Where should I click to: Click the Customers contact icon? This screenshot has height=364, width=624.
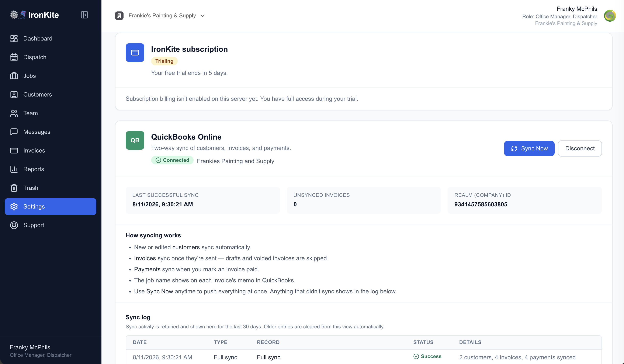coord(14,95)
